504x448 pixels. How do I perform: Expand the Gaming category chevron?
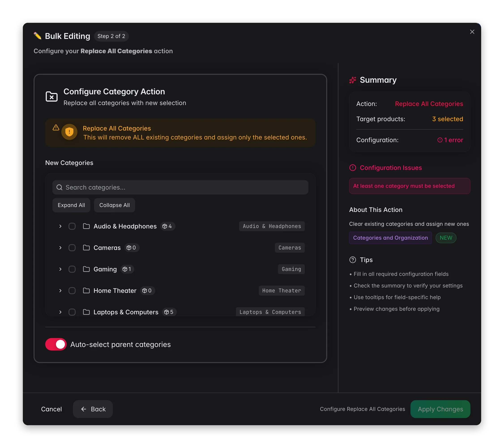click(60, 269)
